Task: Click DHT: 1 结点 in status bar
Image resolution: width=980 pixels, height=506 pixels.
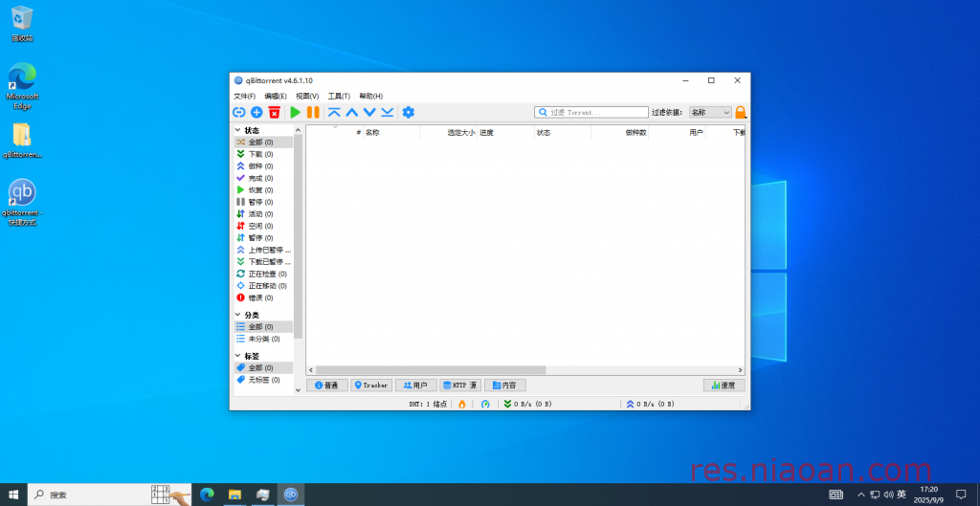Action: point(428,405)
